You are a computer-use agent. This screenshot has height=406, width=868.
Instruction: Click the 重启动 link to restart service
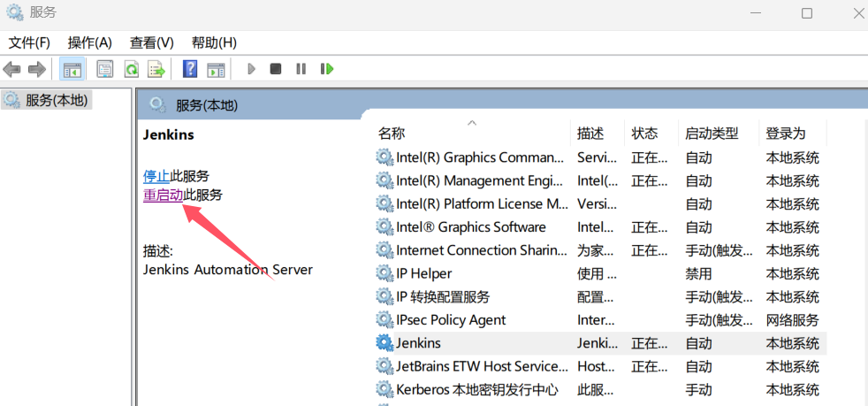pos(164,195)
